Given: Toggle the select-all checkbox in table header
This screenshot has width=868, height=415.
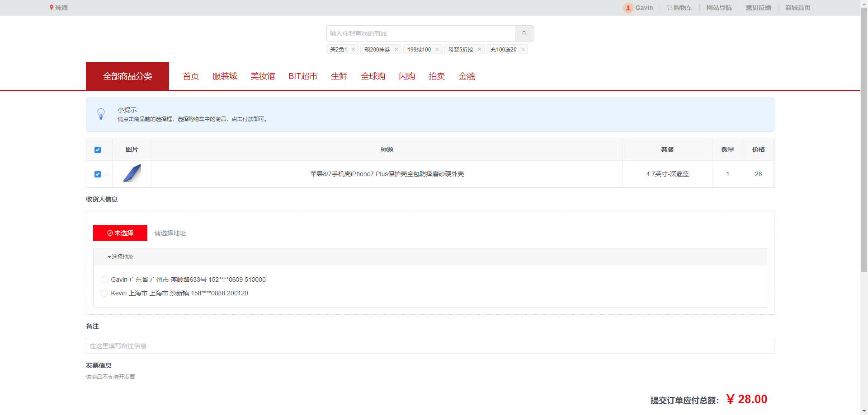Looking at the screenshot, I should point(98,150).
